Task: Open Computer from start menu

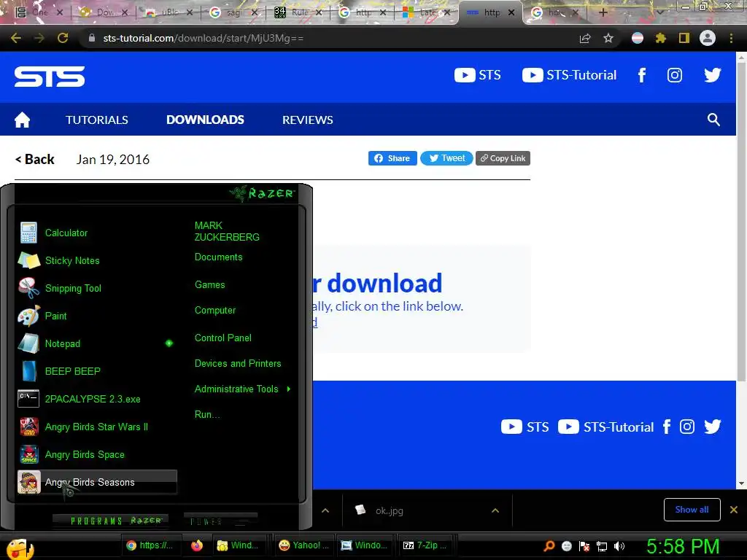Action: [x=215, y=311]
